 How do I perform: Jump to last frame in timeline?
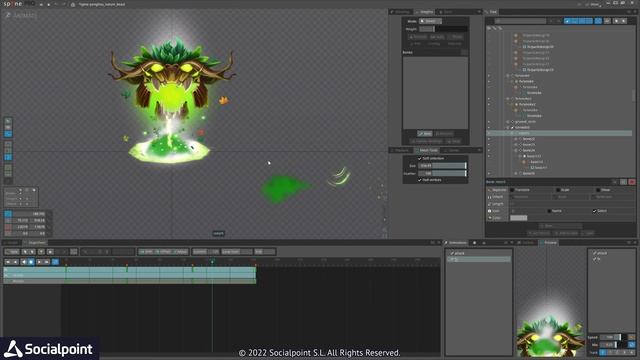point(47,262)
